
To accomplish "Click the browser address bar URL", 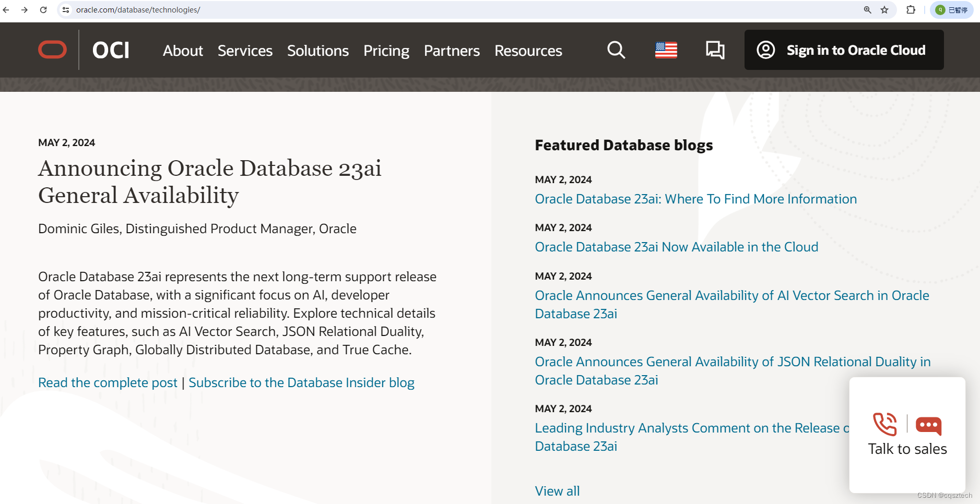I will point(138,10).
